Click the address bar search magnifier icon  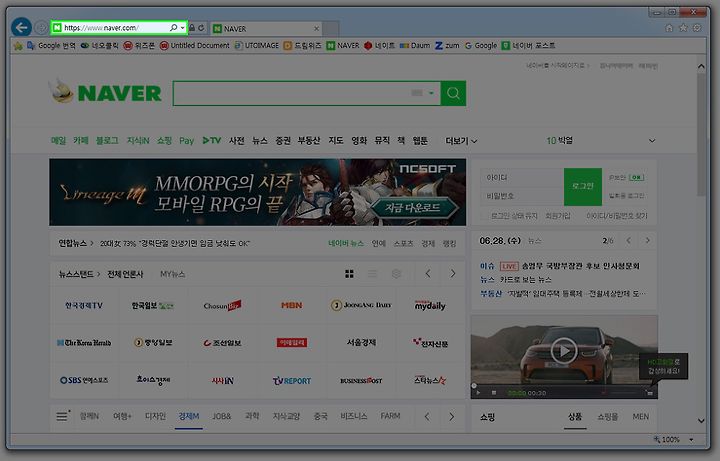point(174,28)
